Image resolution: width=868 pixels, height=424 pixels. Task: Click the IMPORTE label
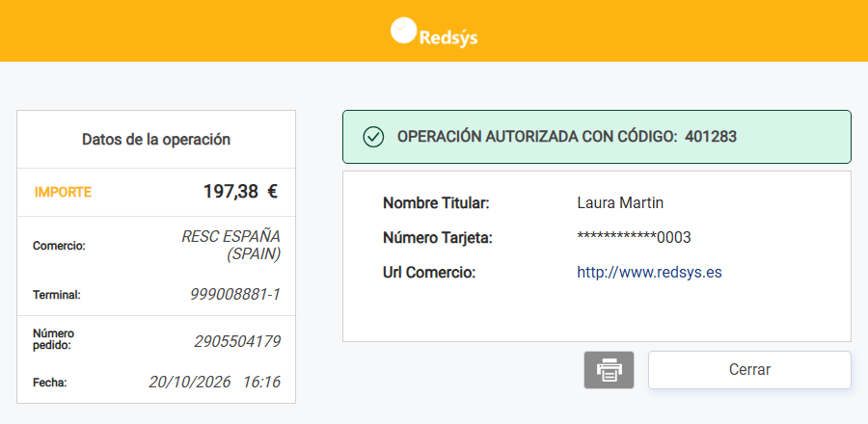tap(63, 193)
